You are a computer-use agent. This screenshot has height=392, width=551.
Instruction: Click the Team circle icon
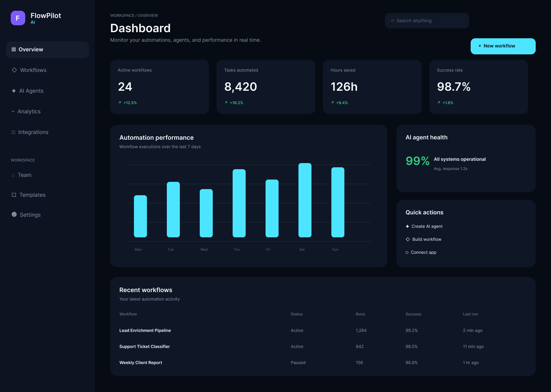click(x=13, y=175)
